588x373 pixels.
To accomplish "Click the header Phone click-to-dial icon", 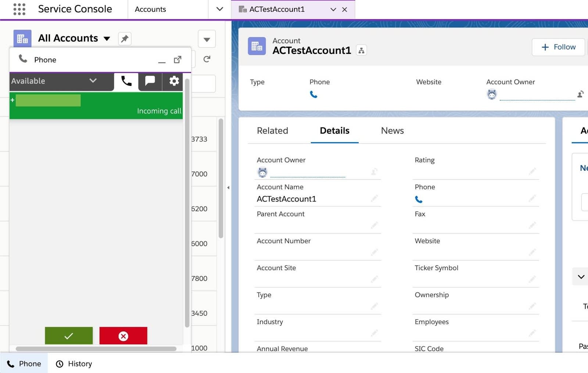I will tap(313, 94).
